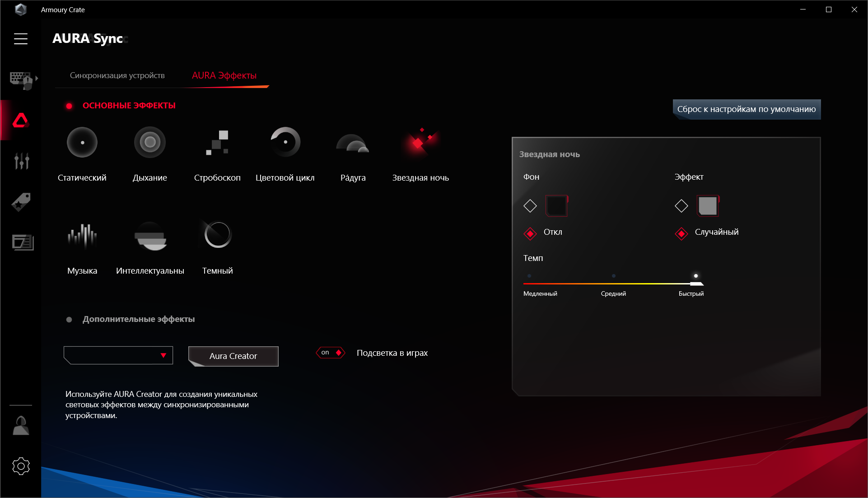Set tempo slider to medium speed
Image resolution: width=868 pixels, height=498 pixels.
click(613, 283)
